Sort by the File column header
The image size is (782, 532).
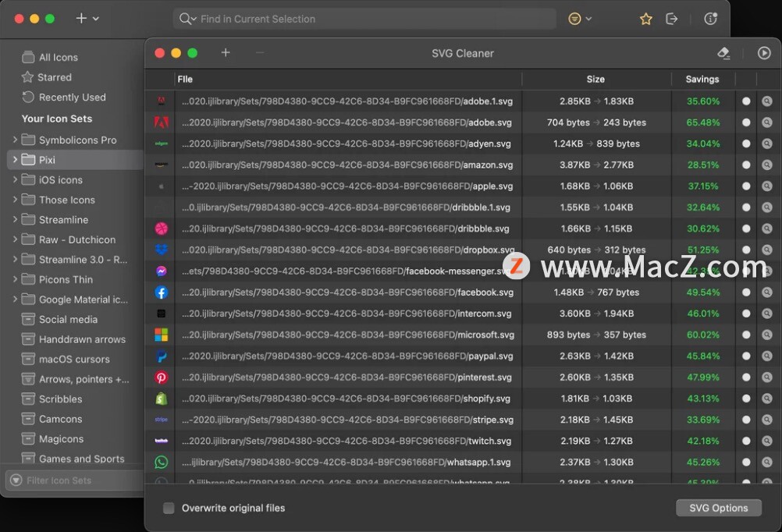[348, 80]
